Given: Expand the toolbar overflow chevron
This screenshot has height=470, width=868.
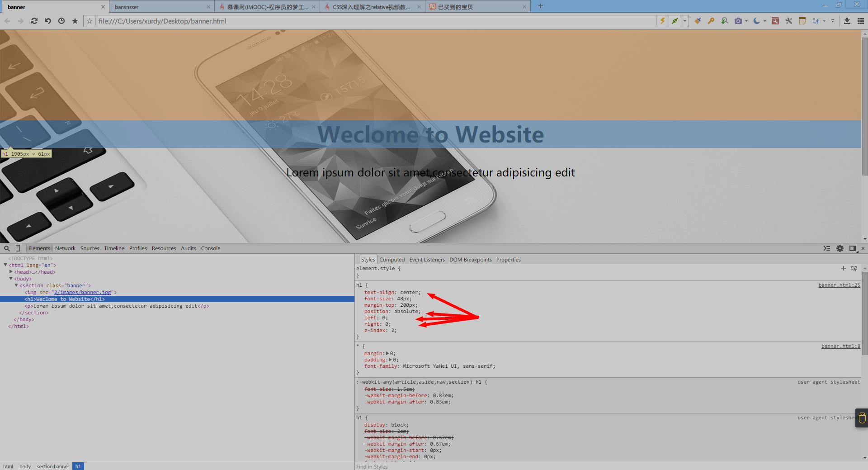Looking at the screenshot, I should click(833, 21).
